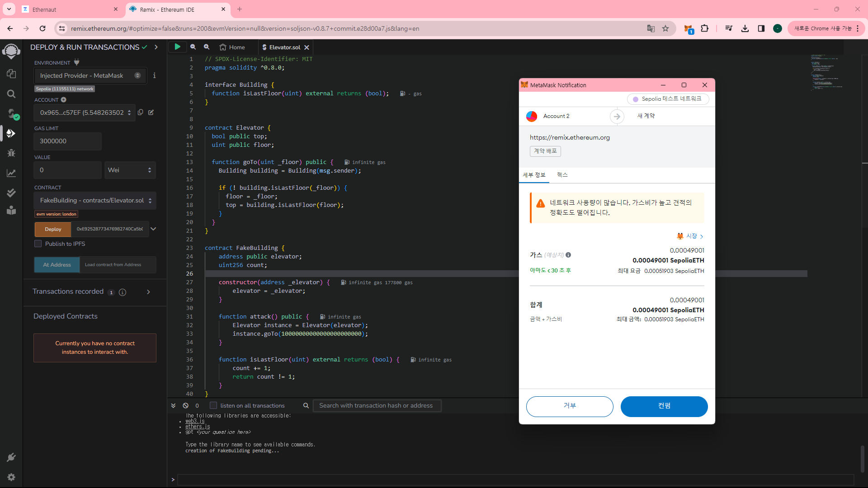The height and width of the screenshot is (488, 868).
Task: Reject transaction with 거부 button
Action: click(570, 406)
